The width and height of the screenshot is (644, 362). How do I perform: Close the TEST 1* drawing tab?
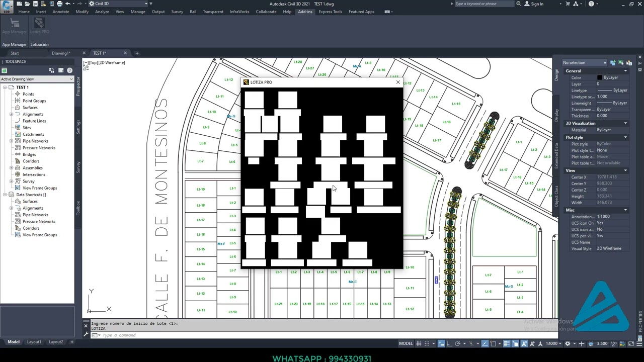coord(125,53)
